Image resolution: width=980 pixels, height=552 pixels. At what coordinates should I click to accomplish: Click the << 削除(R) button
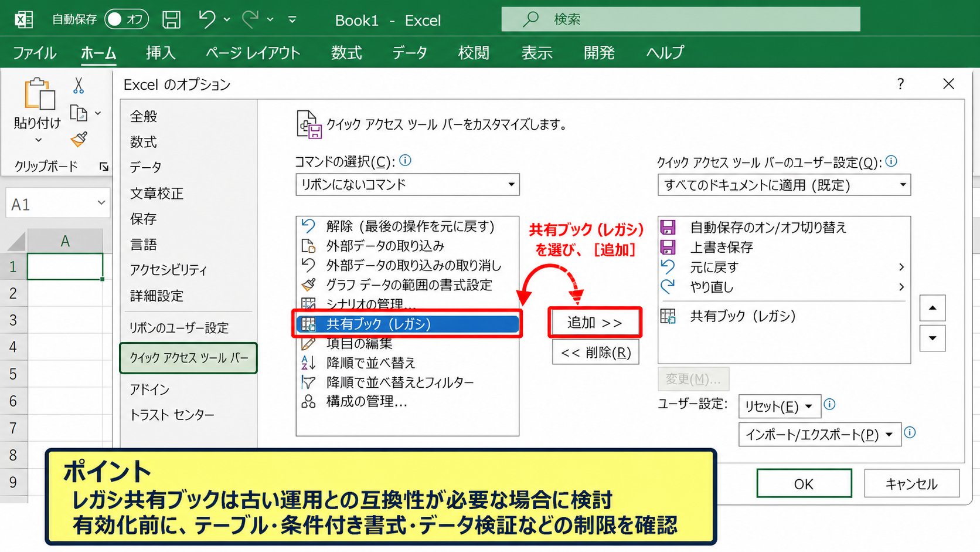click(x=596, y=353)
